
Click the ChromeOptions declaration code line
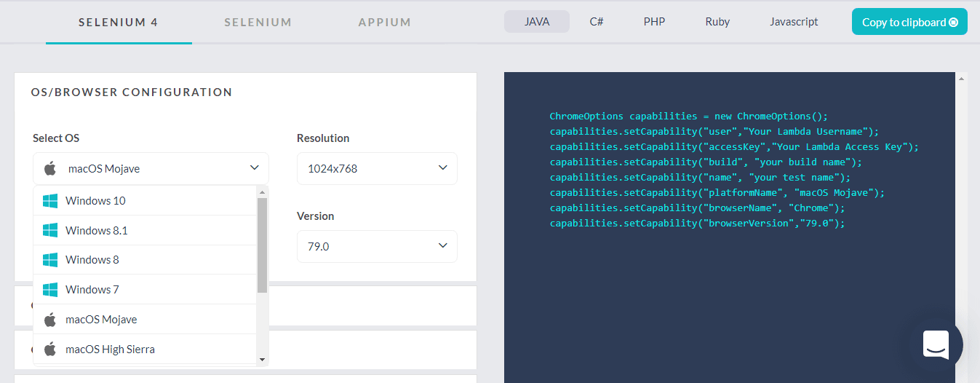[689, 116]
